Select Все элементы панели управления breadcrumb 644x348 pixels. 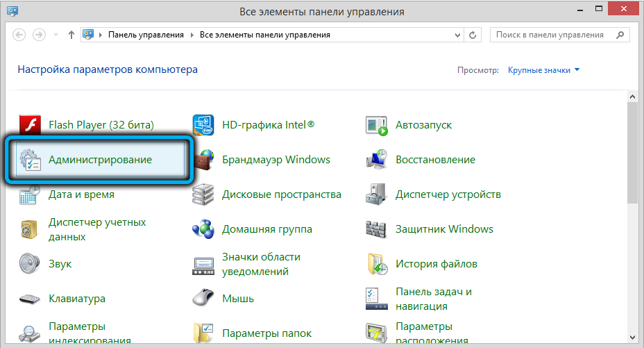pyautogui.click(x=264, y=34)
